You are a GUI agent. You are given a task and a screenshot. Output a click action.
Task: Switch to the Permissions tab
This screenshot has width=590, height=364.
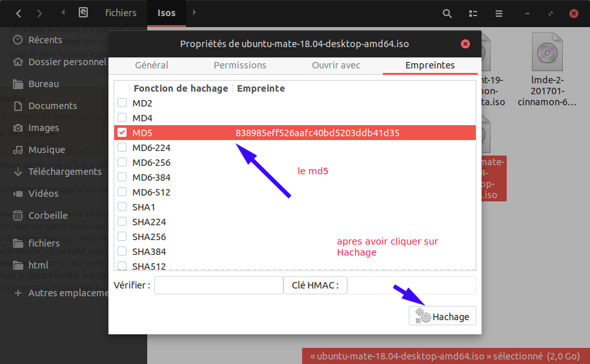[x=240, y=65]
